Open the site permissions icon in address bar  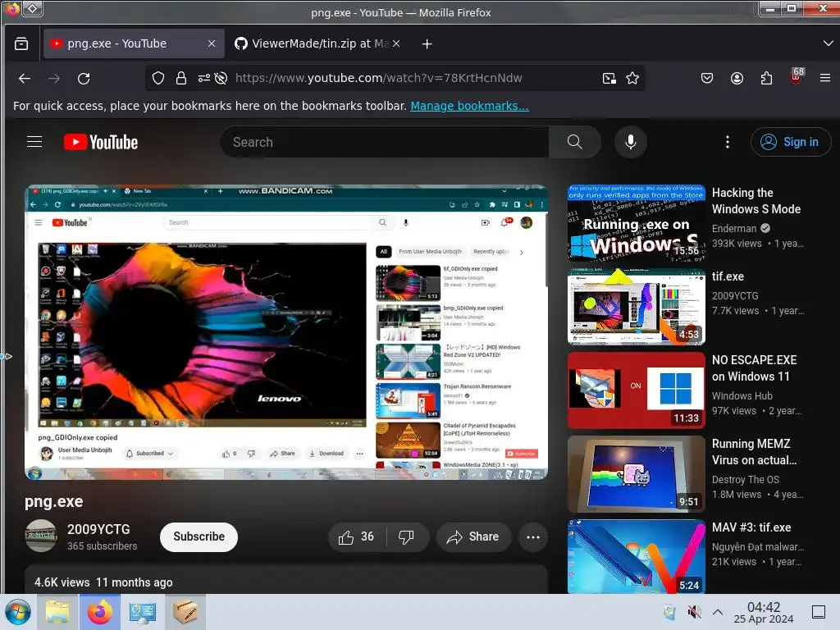coord(203,78)
